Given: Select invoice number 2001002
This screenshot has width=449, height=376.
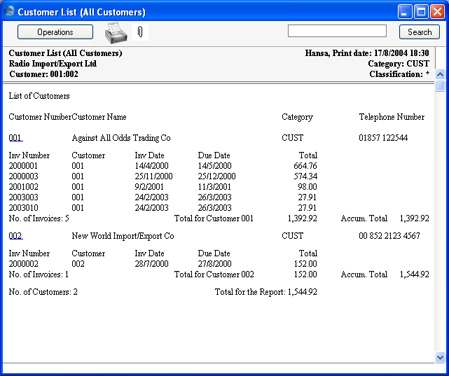Looking at the screenshot, I should coord(23,187).
